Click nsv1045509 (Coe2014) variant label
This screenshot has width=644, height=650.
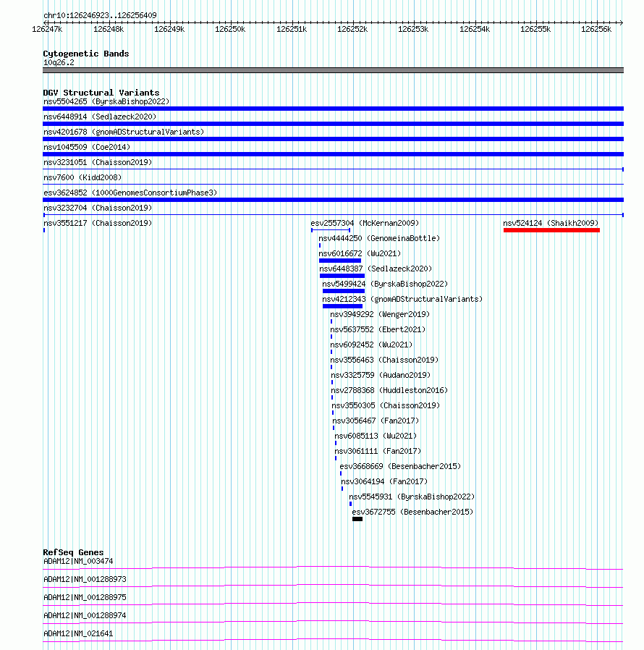(x=87, y=147)
